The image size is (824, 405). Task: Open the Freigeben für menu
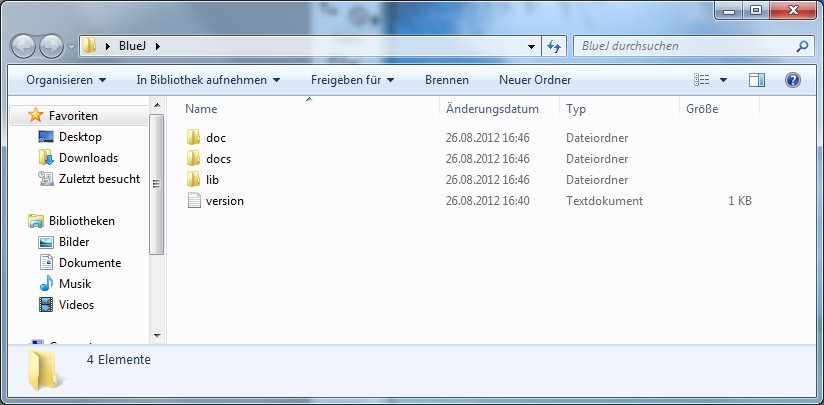pos(352,80)
